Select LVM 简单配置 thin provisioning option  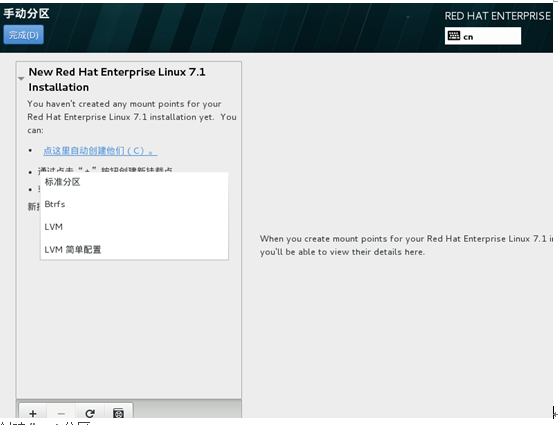(134, 250)
